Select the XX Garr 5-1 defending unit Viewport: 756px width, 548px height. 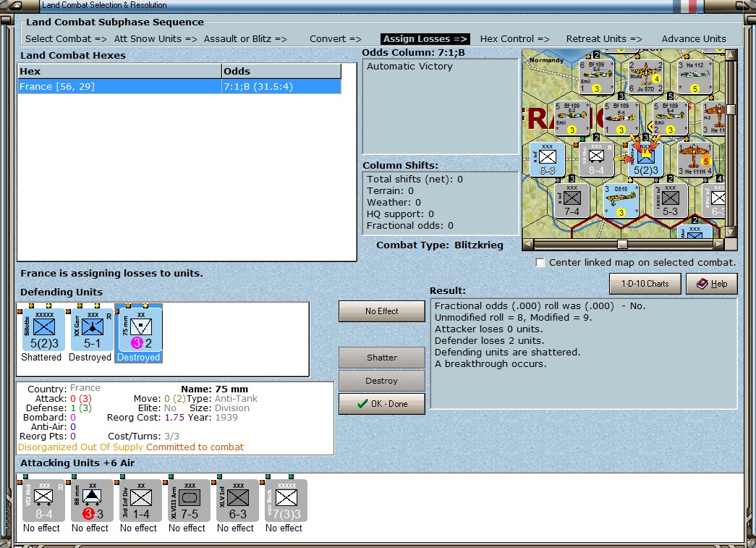[x=92, y=330]
